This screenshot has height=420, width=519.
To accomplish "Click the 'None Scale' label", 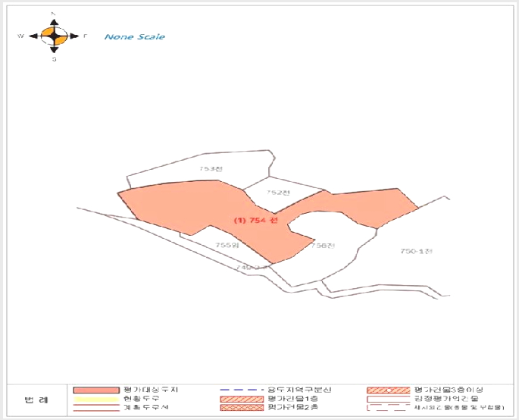I will (x=135, y=36).
